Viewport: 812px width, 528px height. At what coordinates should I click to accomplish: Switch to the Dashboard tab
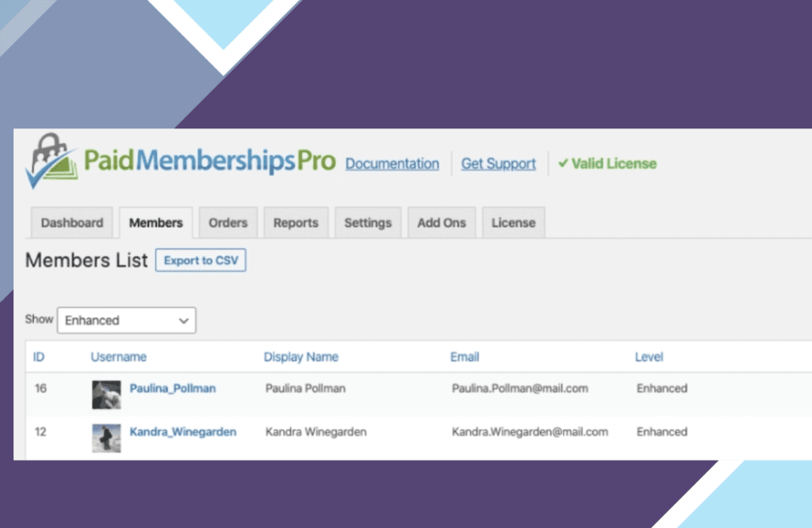click(x=72, y=223)
